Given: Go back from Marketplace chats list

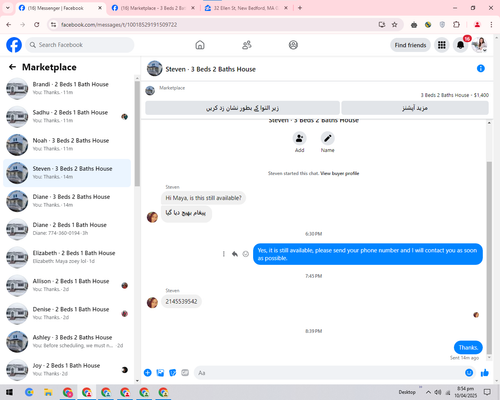Looking at the screenshot, I should click(x=12, y=67).
